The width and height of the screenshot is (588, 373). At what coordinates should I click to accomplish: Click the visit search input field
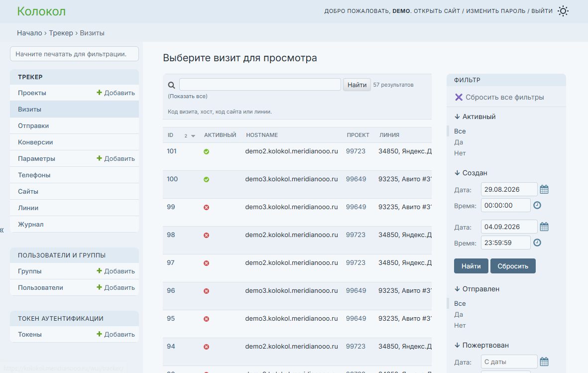[x=260, y=85]
